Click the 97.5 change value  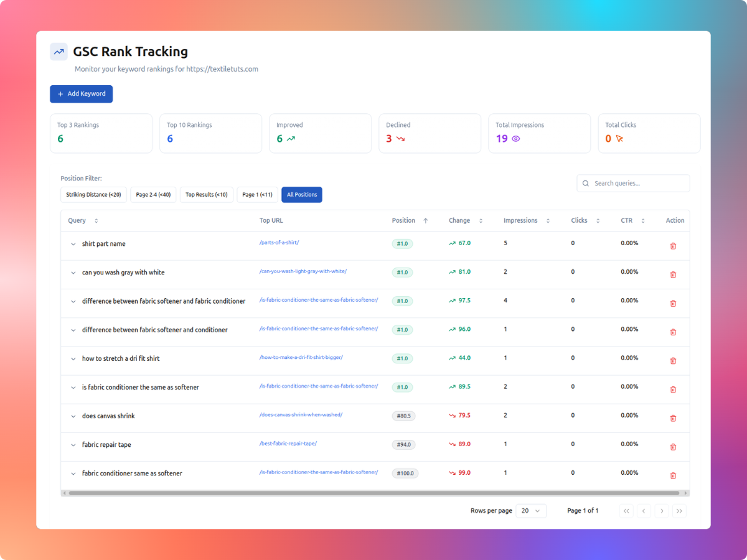464,301
